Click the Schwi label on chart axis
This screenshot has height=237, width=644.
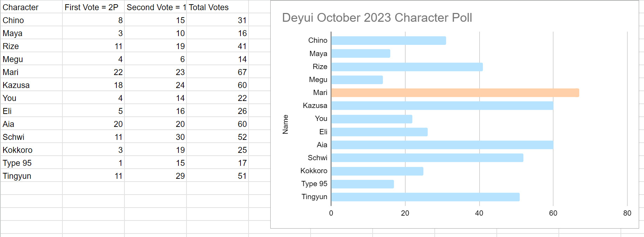[x=317, y=158]
